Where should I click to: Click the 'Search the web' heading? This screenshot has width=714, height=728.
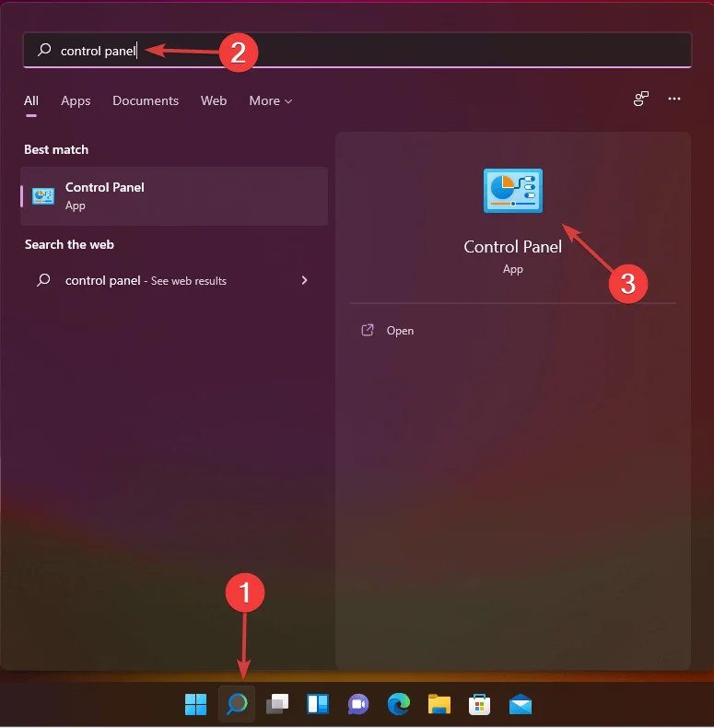pos(69,245)
